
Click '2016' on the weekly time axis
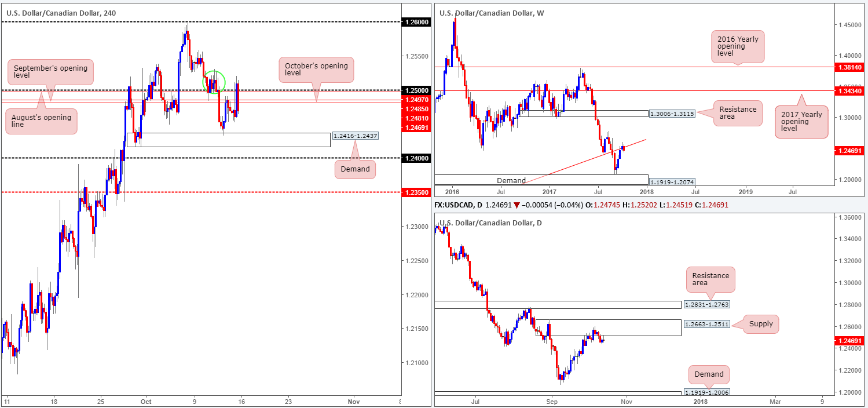[x=451, y=191]
